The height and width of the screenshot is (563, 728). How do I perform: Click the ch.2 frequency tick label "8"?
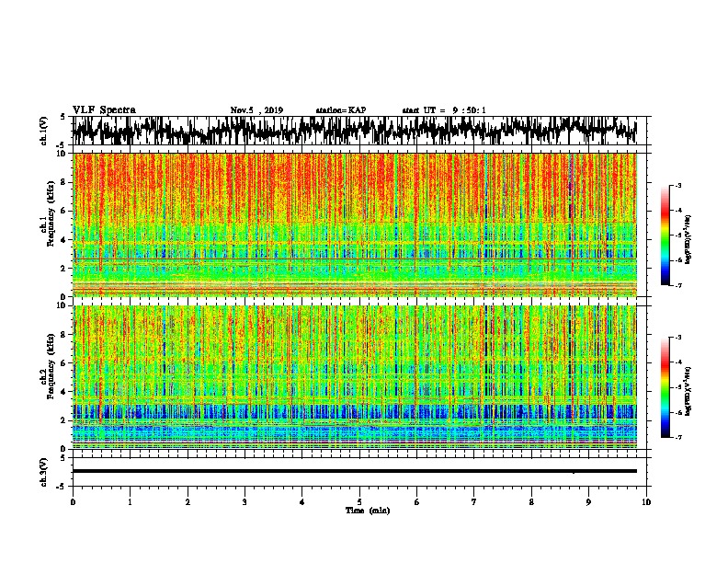pos(65,335)
